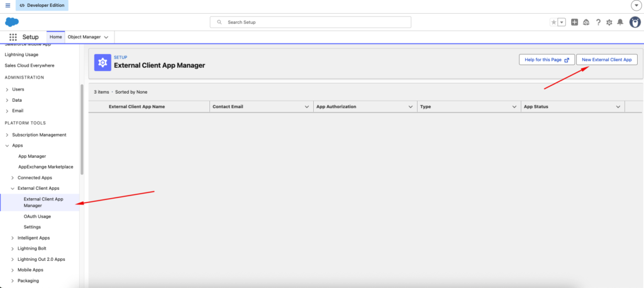Open the Setup gear menu icon
Screen dimensions: 644x288
tap(609, 22)
